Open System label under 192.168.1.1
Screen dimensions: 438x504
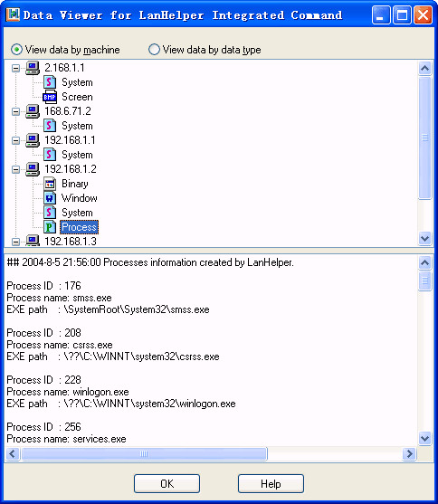coord(77,155)
